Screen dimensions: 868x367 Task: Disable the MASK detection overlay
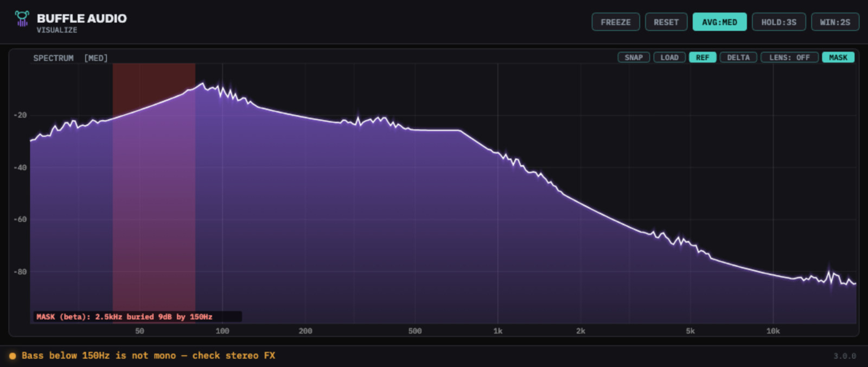click(x=838, y=57)
